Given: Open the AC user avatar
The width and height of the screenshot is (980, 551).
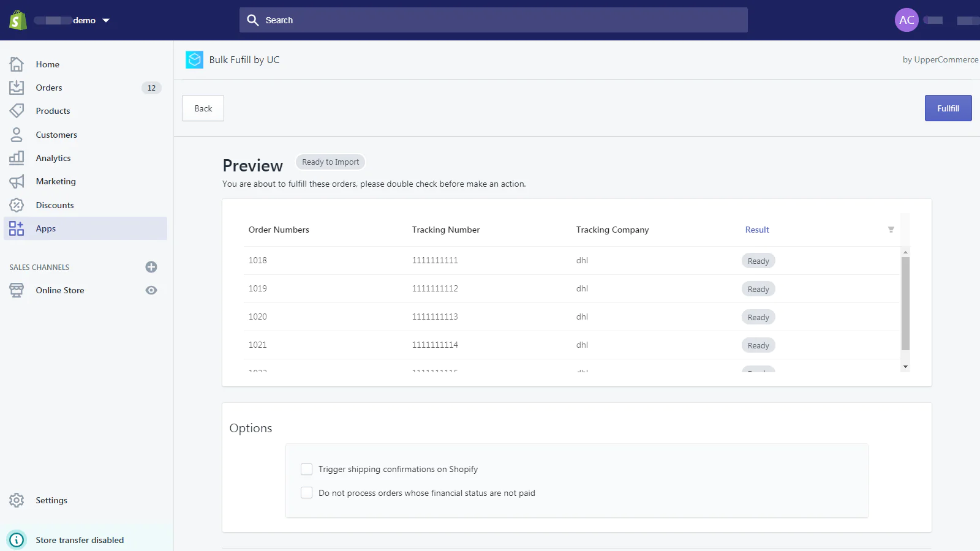Looking at the screenshot, I should (907, 20).
